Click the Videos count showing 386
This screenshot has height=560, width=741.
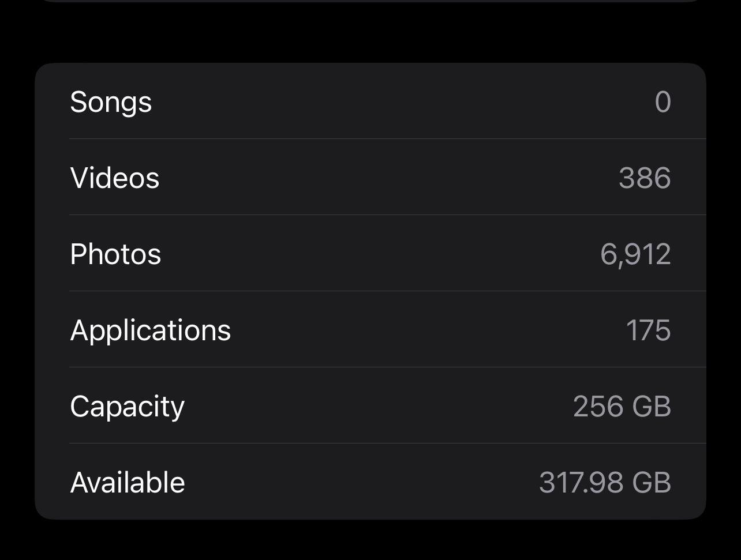tap(645, 178)
